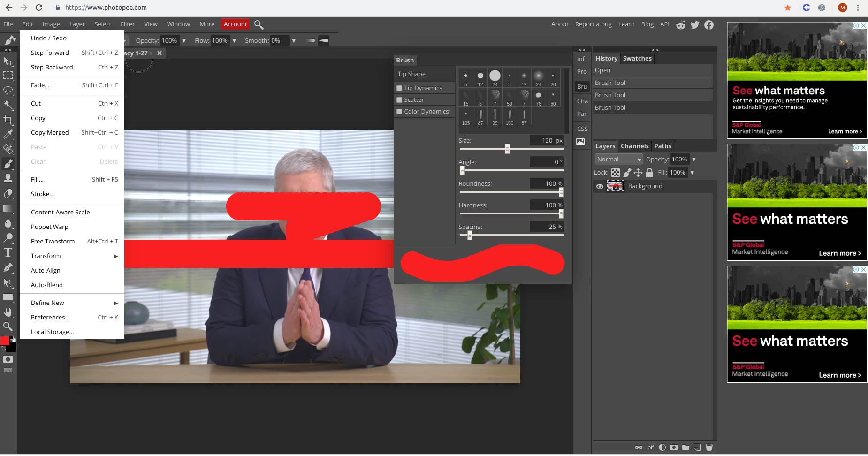Switch to the Gradient tool
Screen dimensions: 868x456
[8, 208]
